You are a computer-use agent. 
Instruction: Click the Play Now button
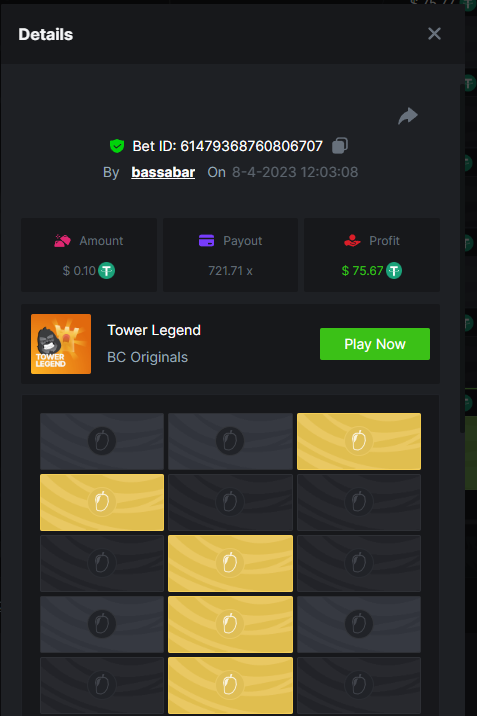[x=375, y=344]
